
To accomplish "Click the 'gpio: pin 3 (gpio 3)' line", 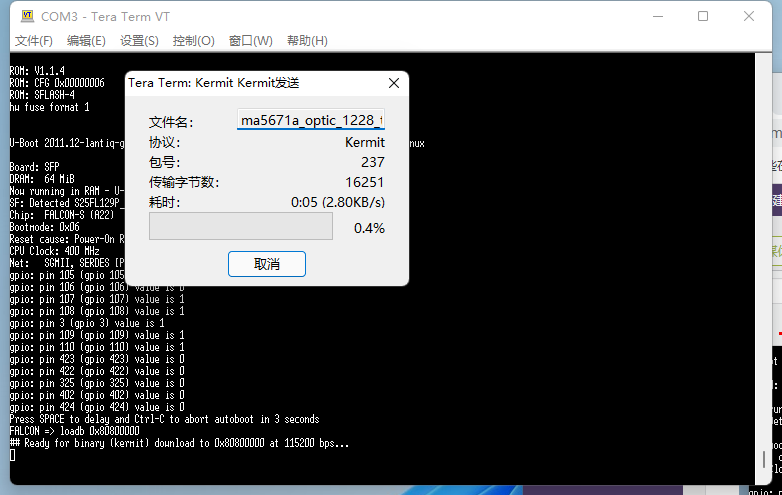I will [87, 324].
